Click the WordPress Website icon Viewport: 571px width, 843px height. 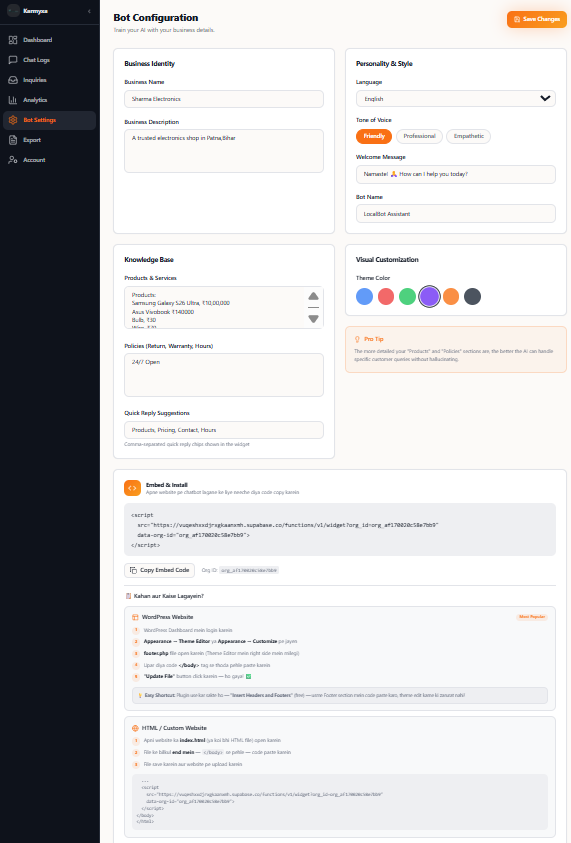tap(135, 617)
